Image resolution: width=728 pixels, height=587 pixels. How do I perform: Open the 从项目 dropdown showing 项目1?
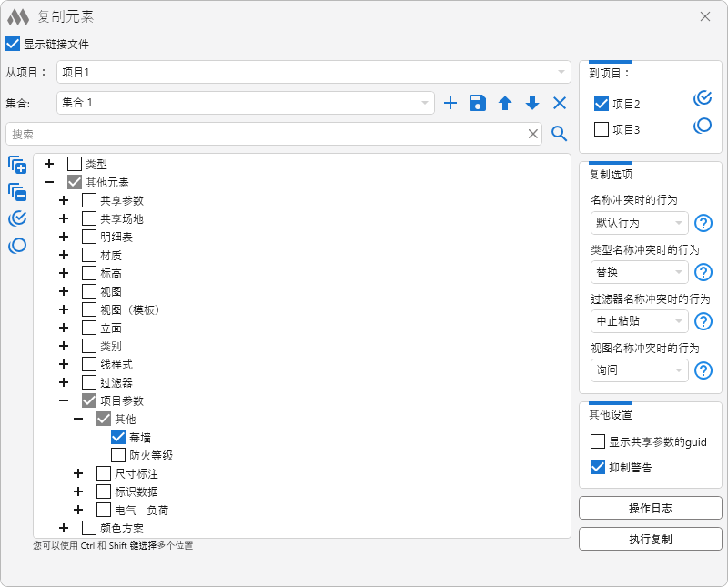(312, 72)
